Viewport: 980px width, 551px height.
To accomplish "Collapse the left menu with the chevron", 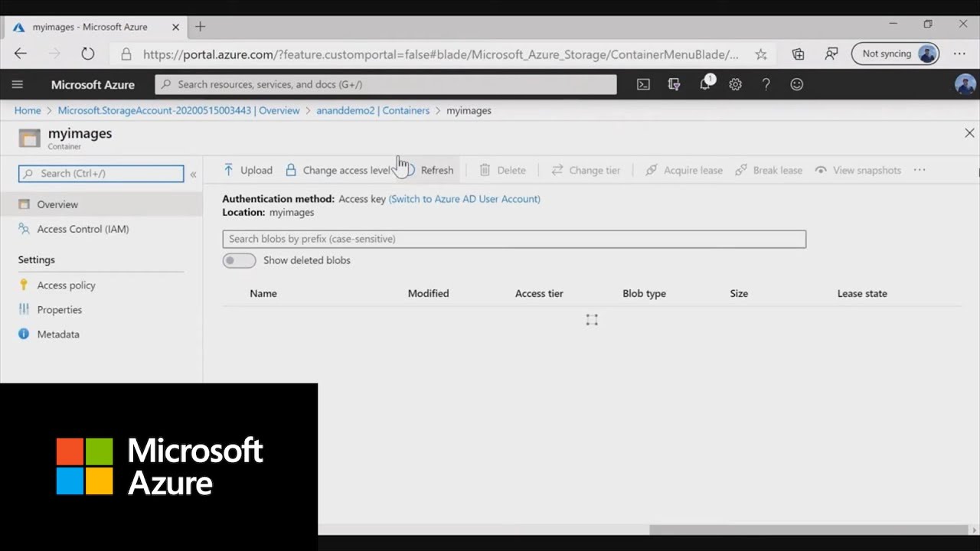I will [x=193, y=174].
